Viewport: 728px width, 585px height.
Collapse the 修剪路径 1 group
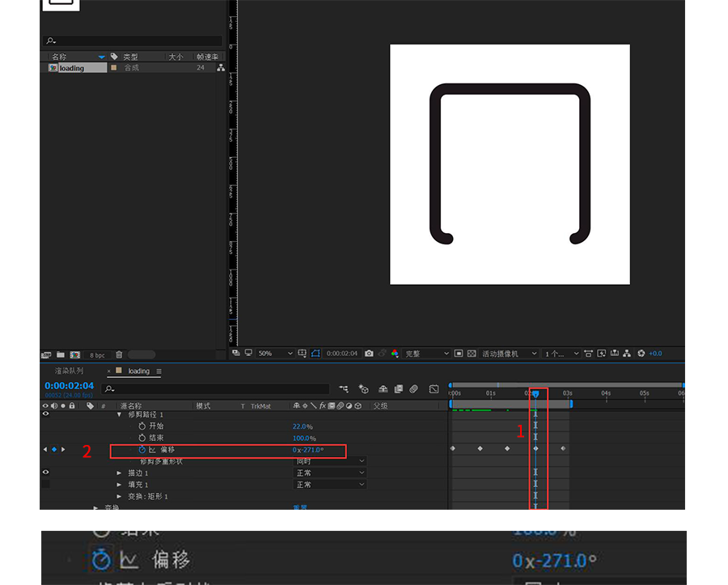point(120,414)
